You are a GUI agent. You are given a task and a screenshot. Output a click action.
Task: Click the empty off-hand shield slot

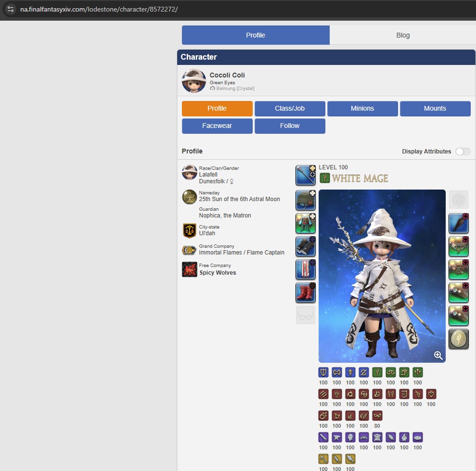click(459, 200)
